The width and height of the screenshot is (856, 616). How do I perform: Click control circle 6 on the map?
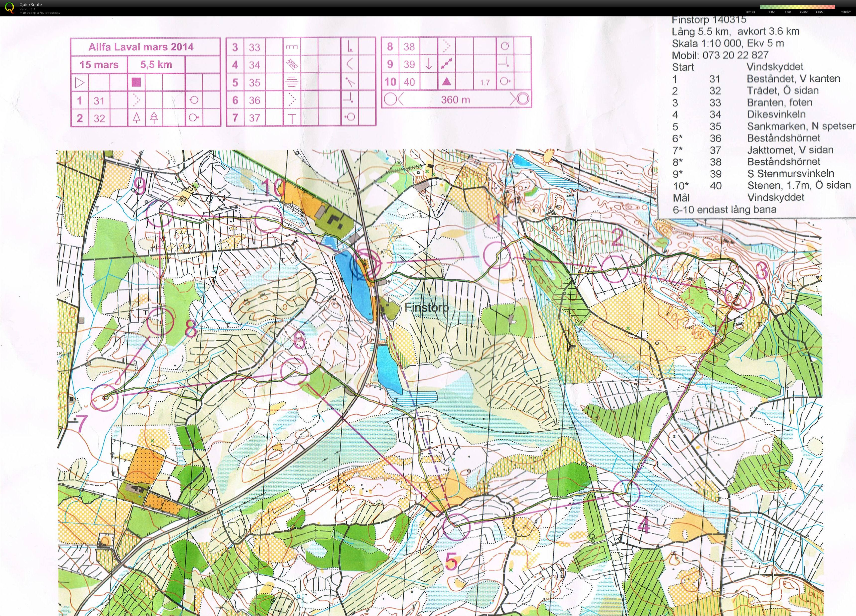point(295,371)
